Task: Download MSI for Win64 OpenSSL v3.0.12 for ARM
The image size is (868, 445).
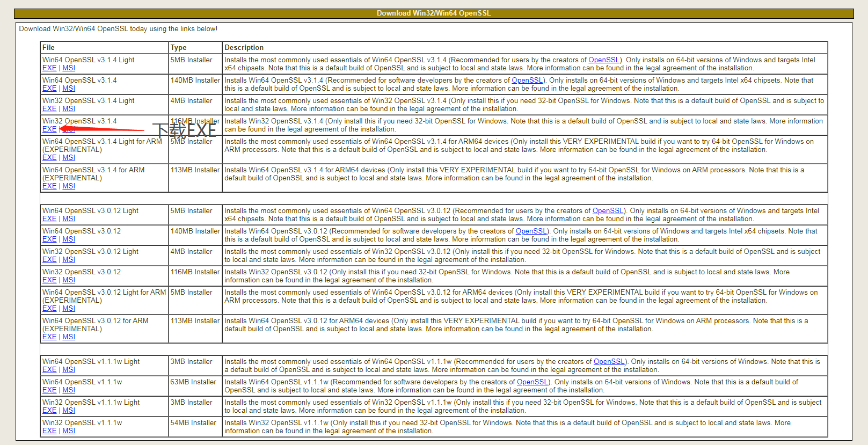Action: (x=69, y=337)
